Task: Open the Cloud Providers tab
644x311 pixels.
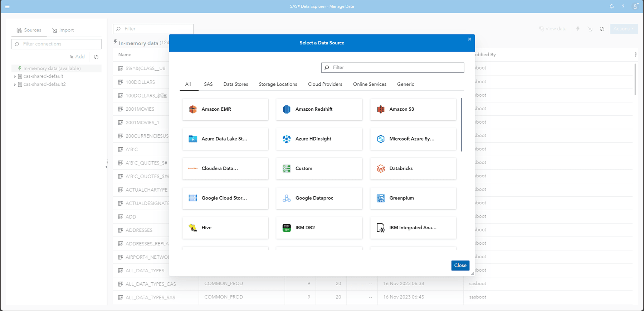Action: pos(325,84)
